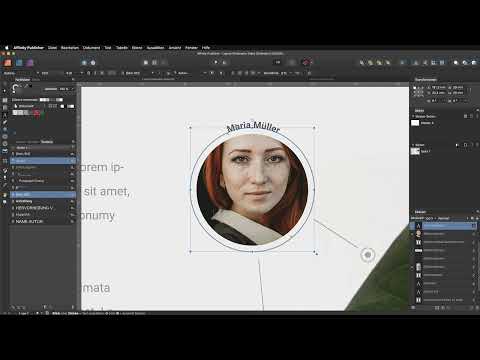Image resolution: width=480 pixels, height=360 pixels.
Task: Open the Datei menu
Action: click(52, 48)
